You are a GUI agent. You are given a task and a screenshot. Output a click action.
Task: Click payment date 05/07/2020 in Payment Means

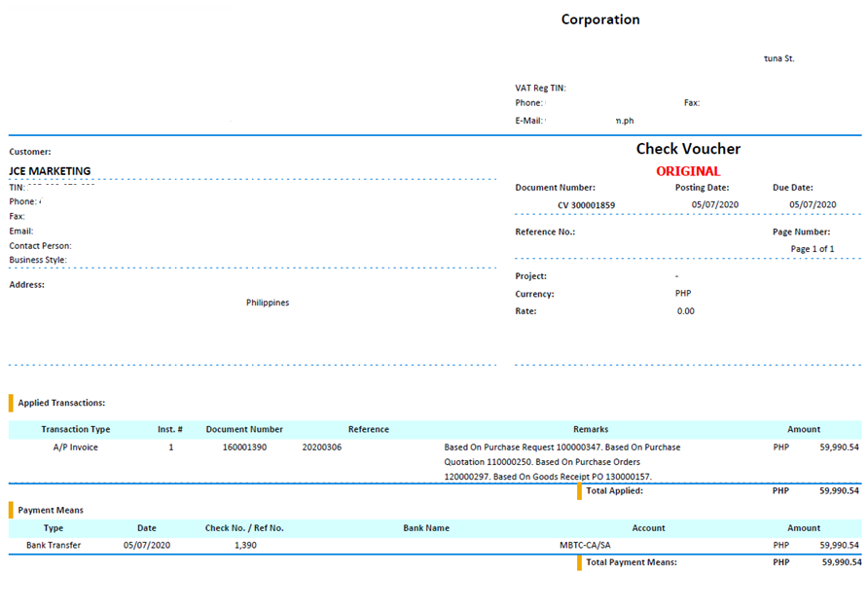point(147,546)
